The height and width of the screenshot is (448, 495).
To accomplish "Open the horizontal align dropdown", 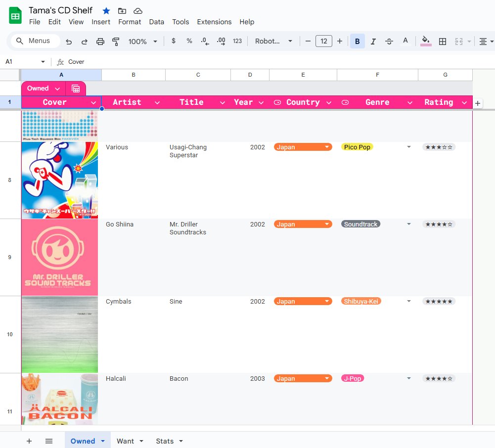I will [487, 42].
